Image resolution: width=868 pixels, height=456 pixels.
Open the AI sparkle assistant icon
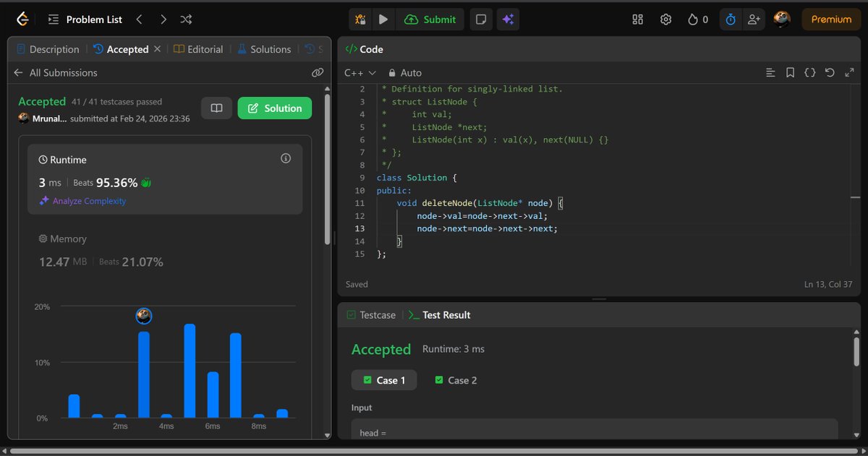tap(508, 20)
